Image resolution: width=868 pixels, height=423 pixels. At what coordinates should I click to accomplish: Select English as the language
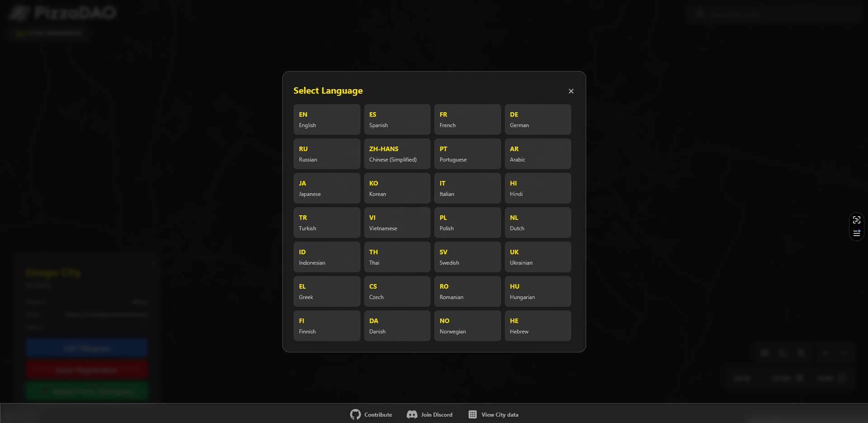(x=327, y=119)
